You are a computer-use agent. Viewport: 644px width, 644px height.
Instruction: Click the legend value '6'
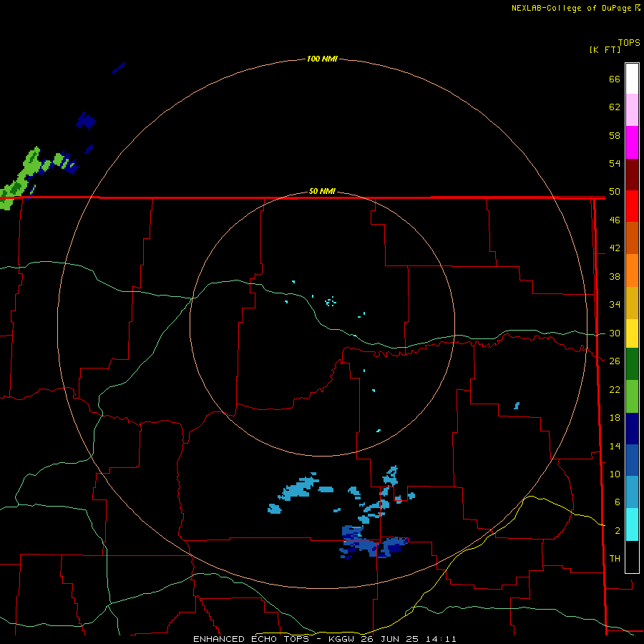[618, 502]
